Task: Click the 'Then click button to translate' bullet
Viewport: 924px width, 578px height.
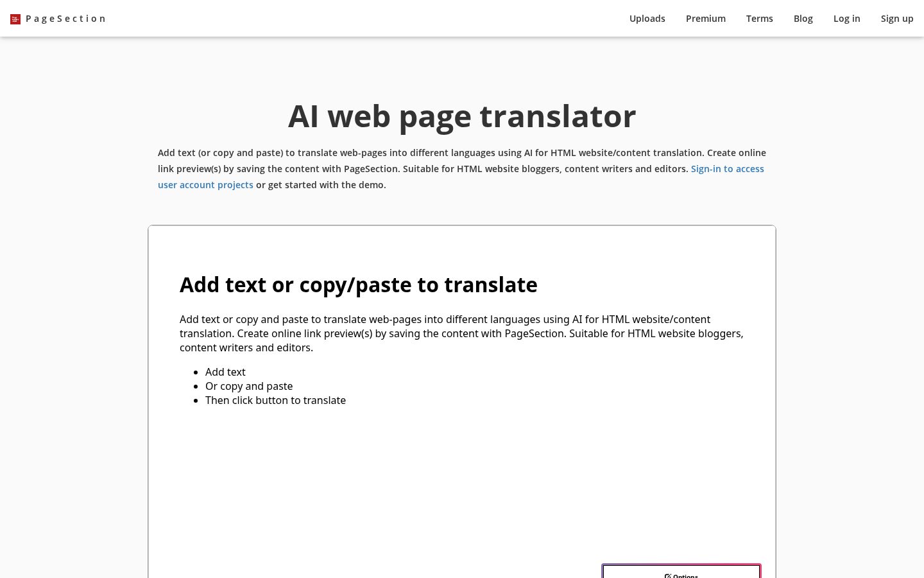Action: 275,400
